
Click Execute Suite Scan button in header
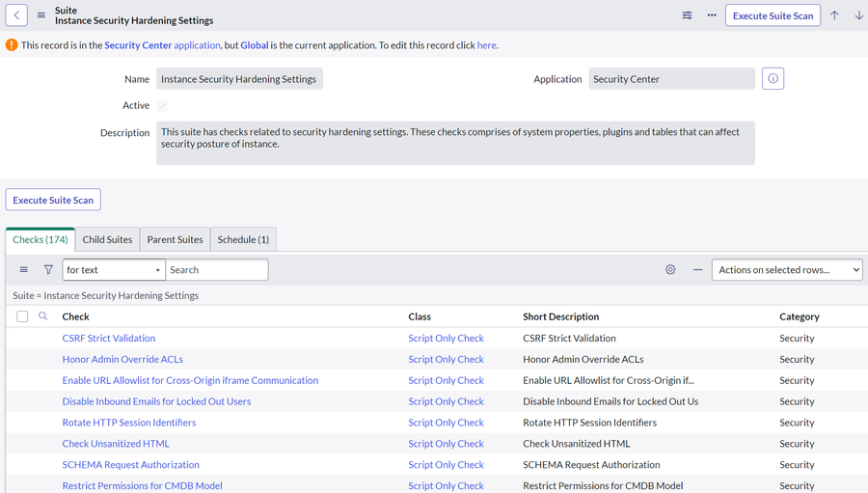point(773,15)
